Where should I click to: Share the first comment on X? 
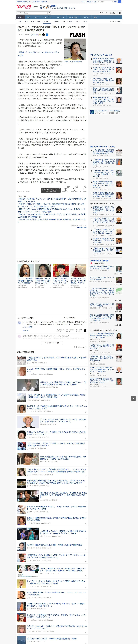(x=85, y=330)
